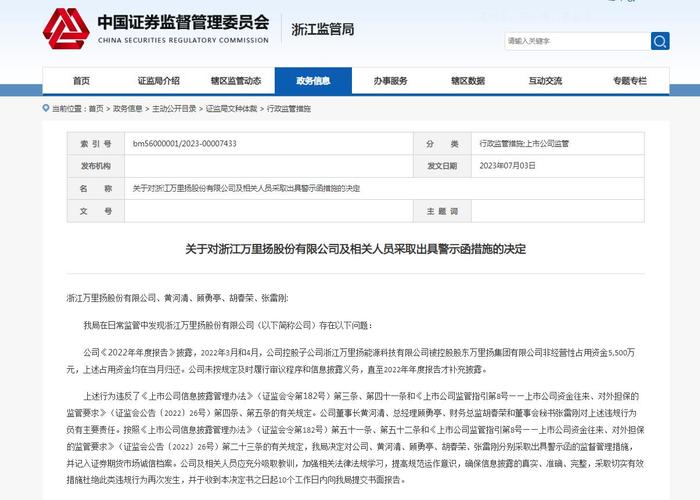The width and height of the screenshot is (700, 500).
Task: Click the 证监局文种体裁 breadcrumb link
Action: [x=231, y=108]
